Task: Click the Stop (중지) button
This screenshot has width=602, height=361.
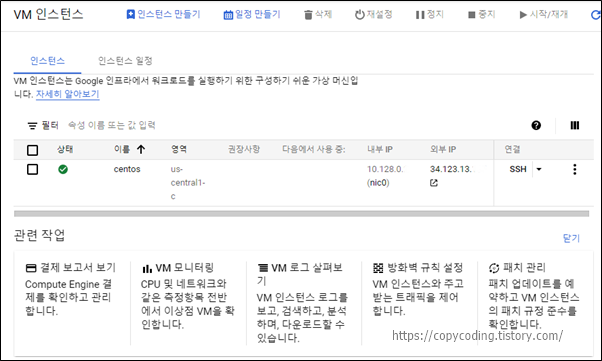Action: pyautogui.click(x=481, y=15)
